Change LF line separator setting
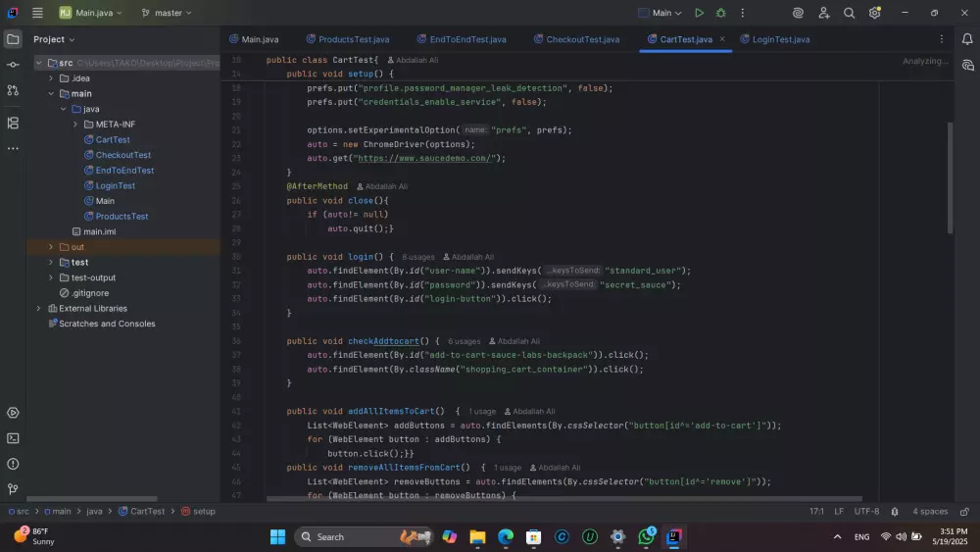 click(x=839, y=512)
